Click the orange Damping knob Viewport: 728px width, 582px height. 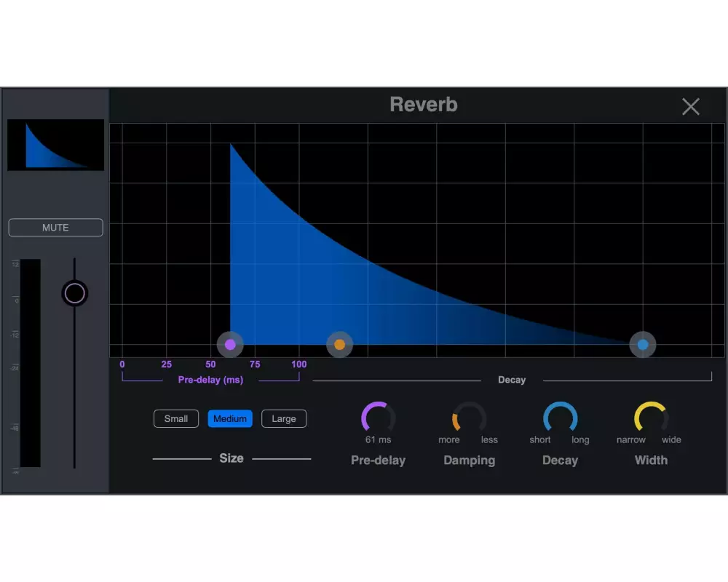[469, 418]
